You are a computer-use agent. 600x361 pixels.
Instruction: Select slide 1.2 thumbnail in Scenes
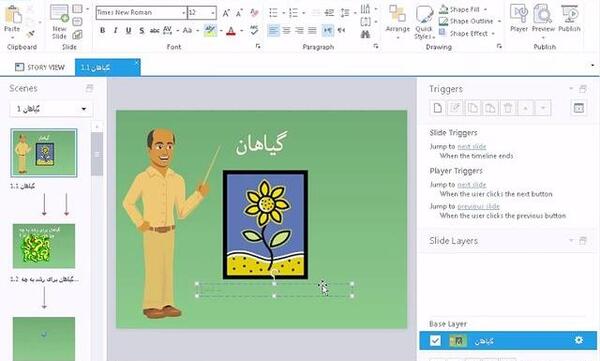click(x=44, y=246)
